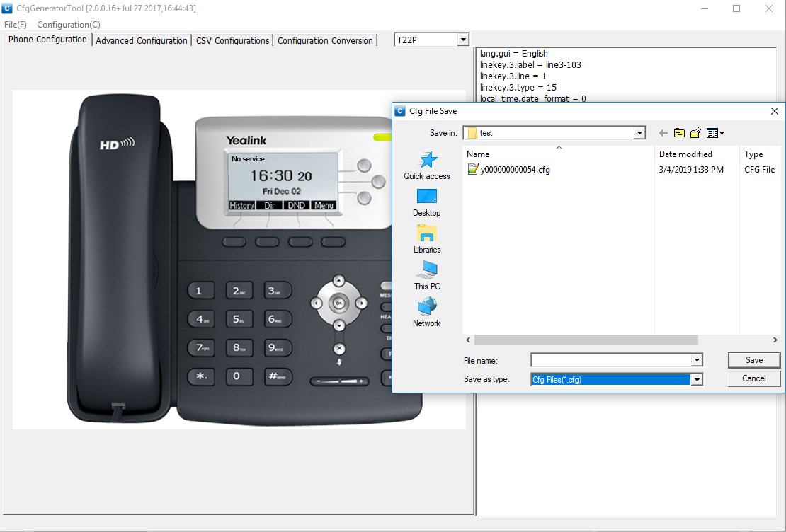
Task: Click the phone keypad star key
Action: 201,376
